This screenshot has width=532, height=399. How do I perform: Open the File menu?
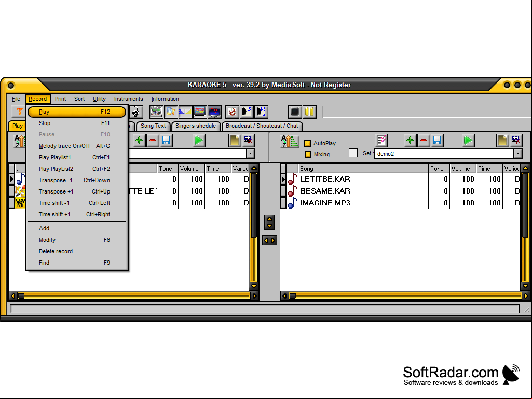(16, 99)
